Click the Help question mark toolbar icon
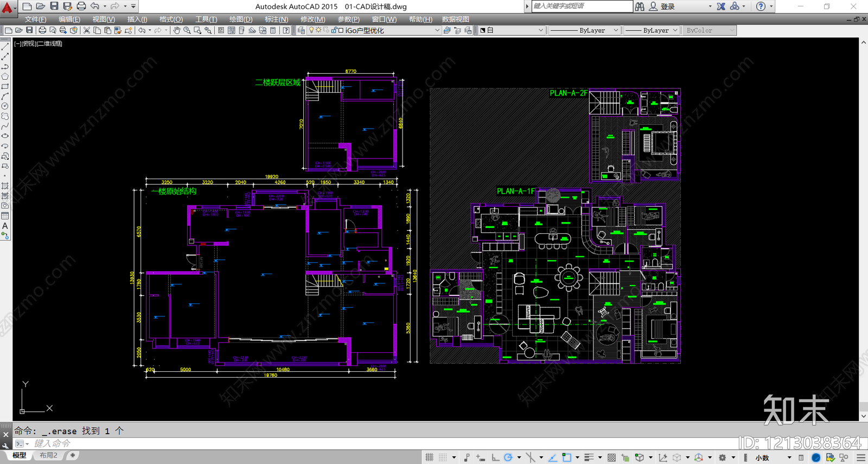Screen dimensions: 868x464 tap(286, 30)
